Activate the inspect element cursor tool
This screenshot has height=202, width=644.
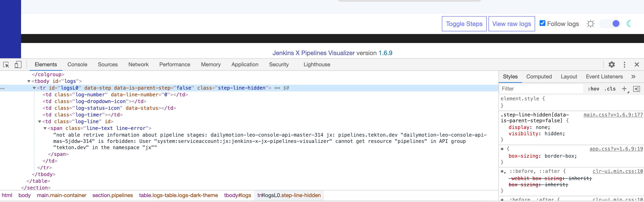coord(6,64)
